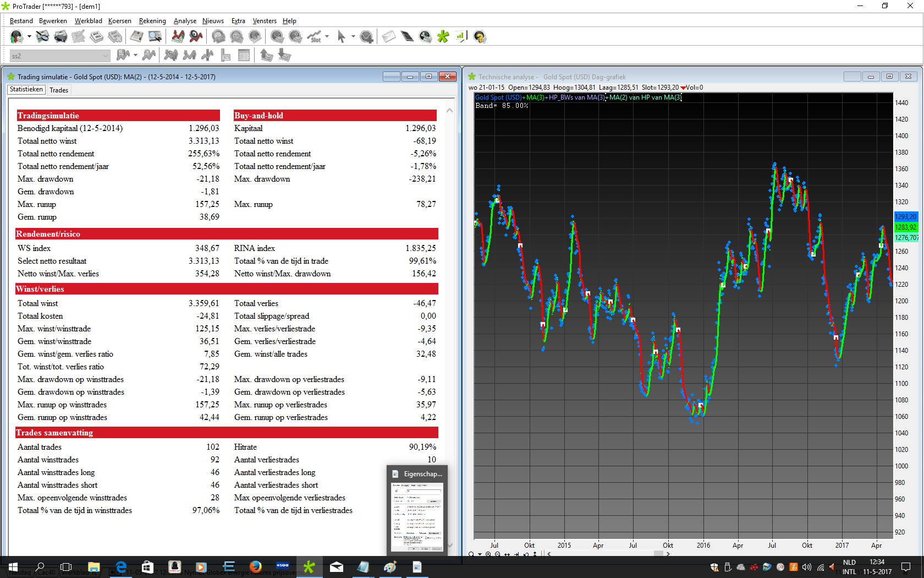924x578 pixels.
Task: Click the search-money magnifier toolbar icon
Action: tap(42, 37)
